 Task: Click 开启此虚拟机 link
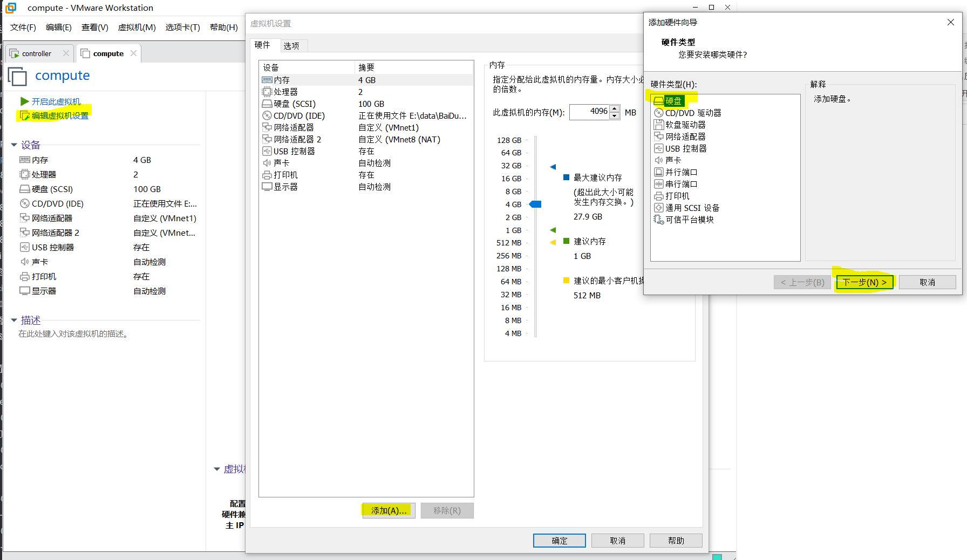point(56,101)
